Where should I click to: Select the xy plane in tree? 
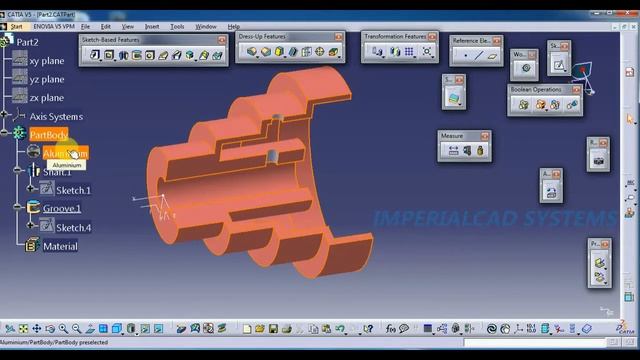pyautogui.click(x=47, y=61)
